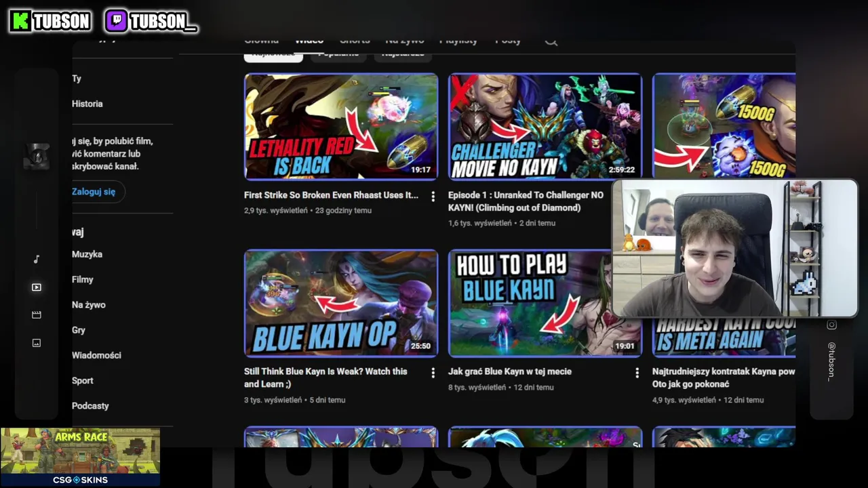Image resolution: width=868 pixels, height=488 pixels.
Task: Open title Episode 1 : Unranked To Challenger NO KAYN
Action: click(x=526, y=201)
